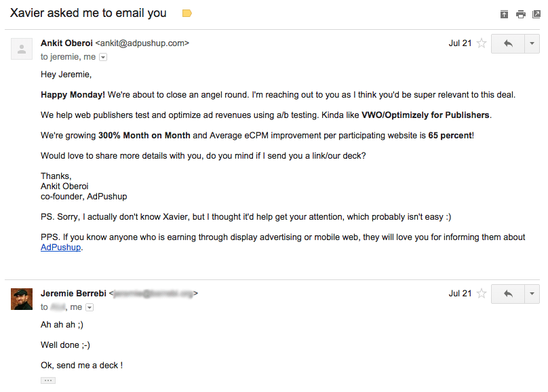Click Jeremie Berrebi's profile photo
The image size is (548, 392).
coord(22,299)
